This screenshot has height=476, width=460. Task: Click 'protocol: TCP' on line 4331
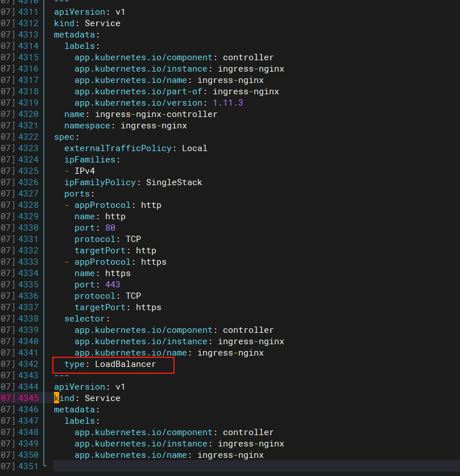click(107, 239)
